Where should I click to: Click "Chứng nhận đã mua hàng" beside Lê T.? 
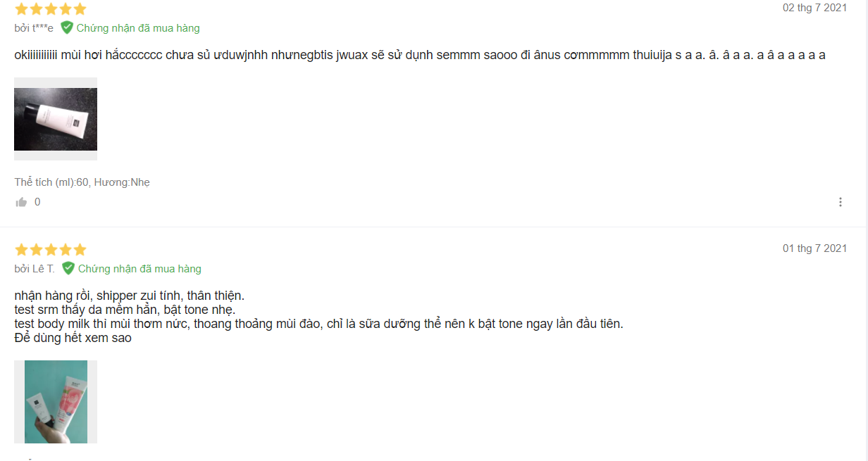(x=139, y=269)
